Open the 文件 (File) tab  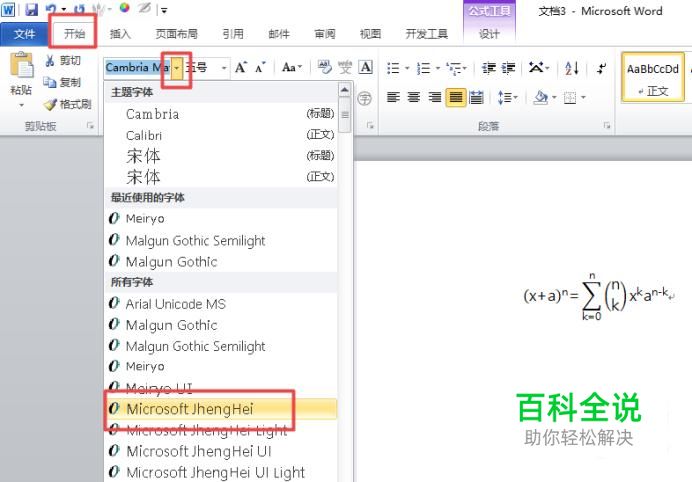coord(24,34)
